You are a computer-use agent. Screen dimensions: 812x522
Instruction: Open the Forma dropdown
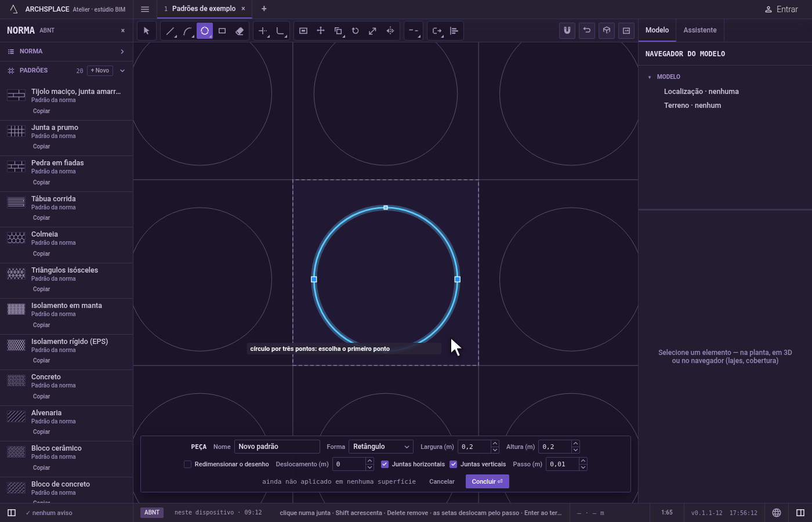click(x=381, y=447)
